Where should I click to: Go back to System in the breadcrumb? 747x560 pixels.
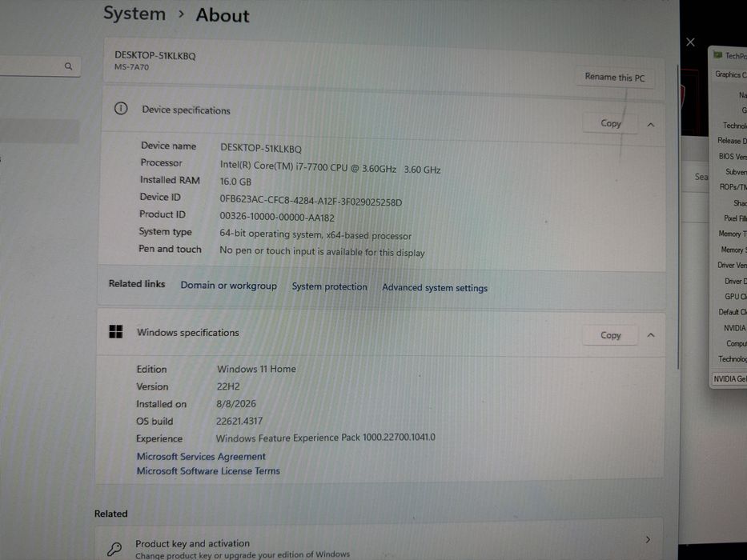pyautogui.click(x=135, y=14)
